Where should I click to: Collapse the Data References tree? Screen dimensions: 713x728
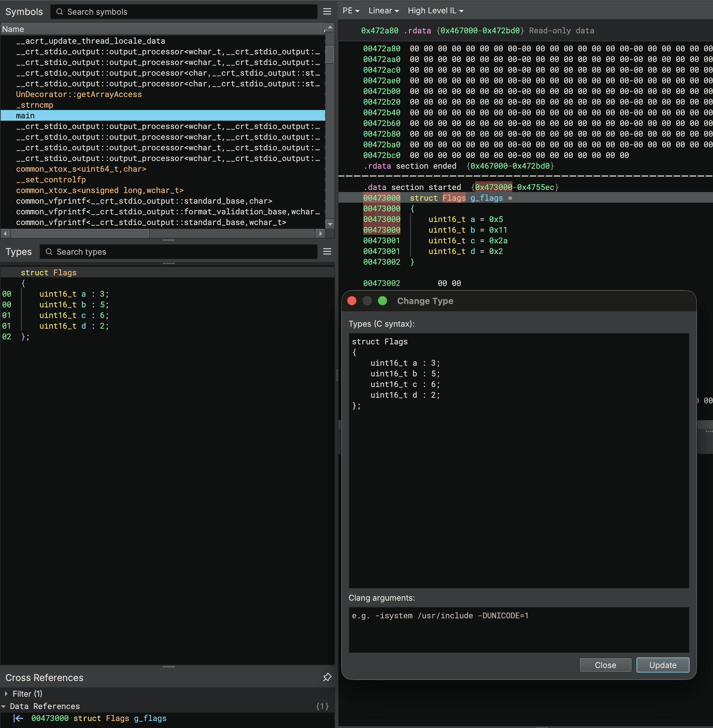pyautogui.click(x=4, y=706)
